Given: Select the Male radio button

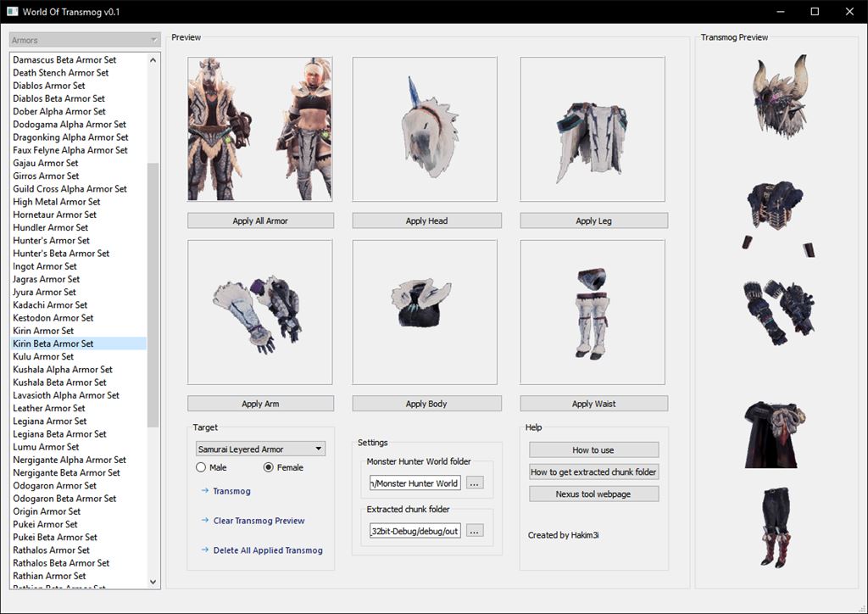Looking at the screenshot, I should point(201,467).
